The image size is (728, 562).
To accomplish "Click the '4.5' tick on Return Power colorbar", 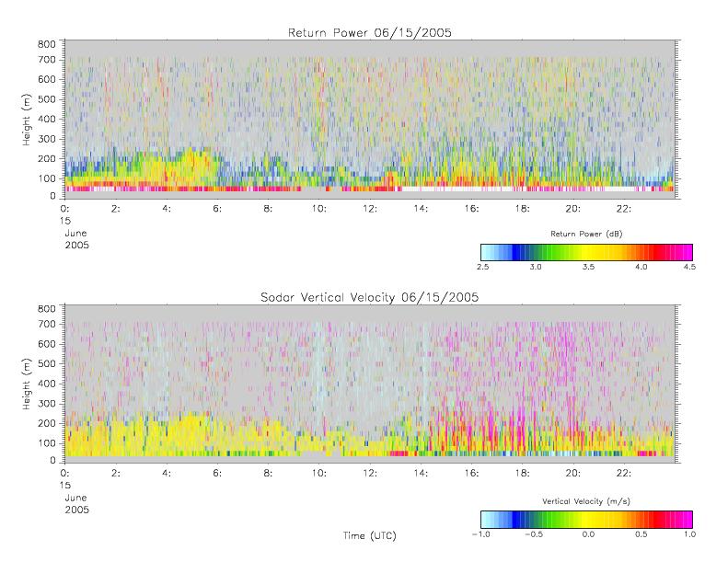I will click(x=689, y=267).
